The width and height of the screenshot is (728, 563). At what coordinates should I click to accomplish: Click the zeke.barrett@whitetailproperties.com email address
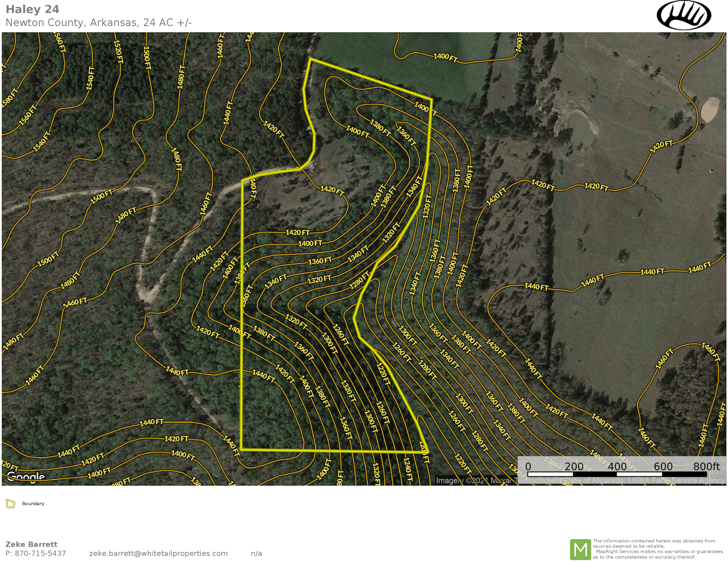(x=158, y=553)
